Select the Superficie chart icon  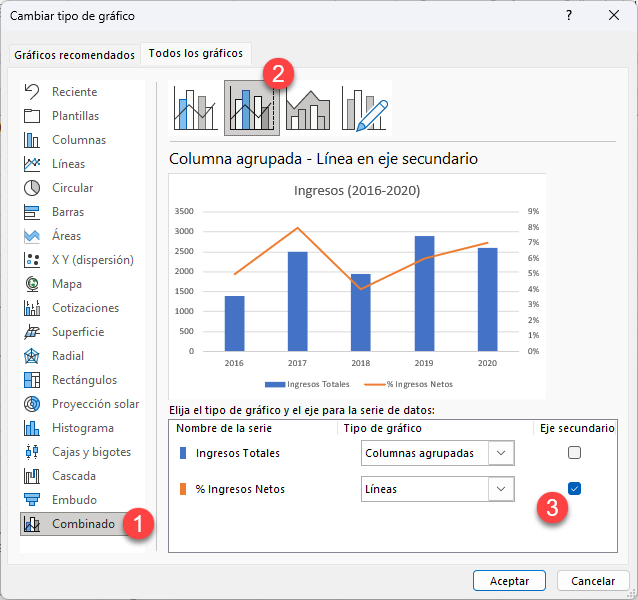point(32,332)
